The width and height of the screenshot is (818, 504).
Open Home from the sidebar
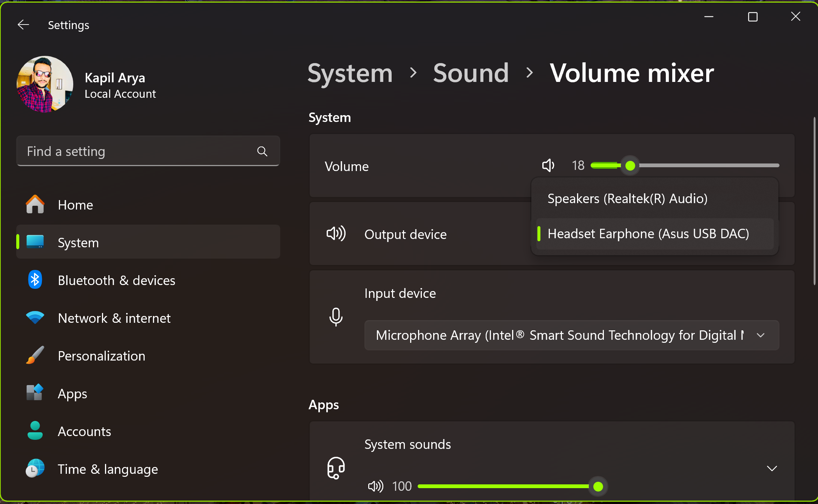75,205
